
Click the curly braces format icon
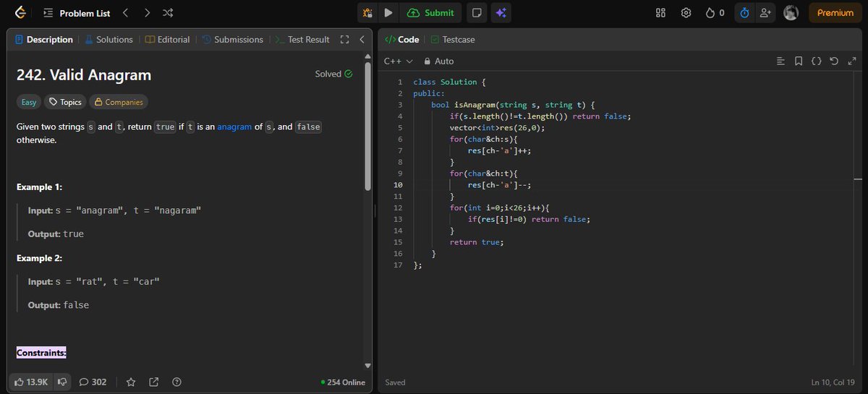(x=816, y=61)
